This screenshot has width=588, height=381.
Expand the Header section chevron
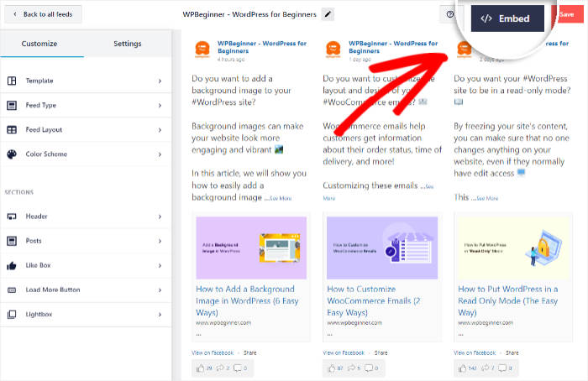pos(160,217)
